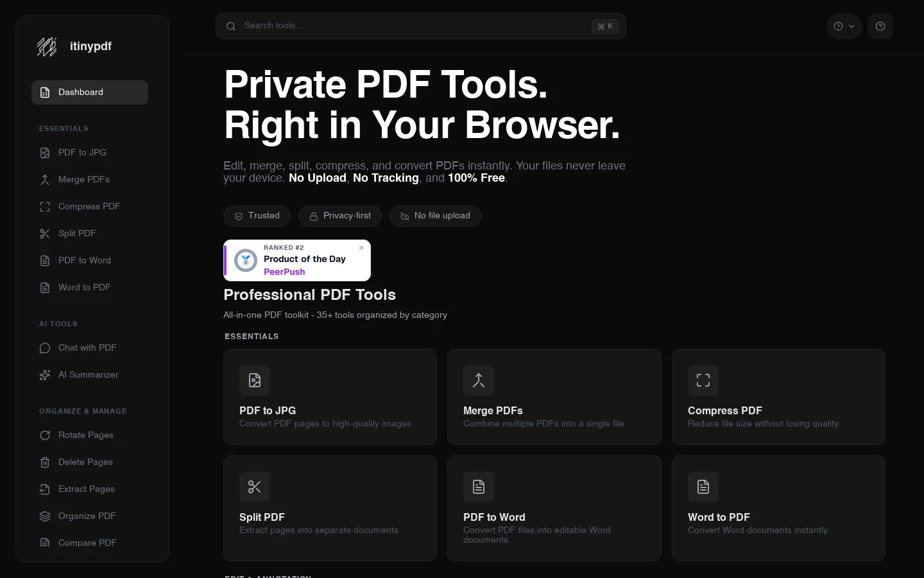Click the itinypdf brand name
924x578 pixels.
(x=90, y=46)
